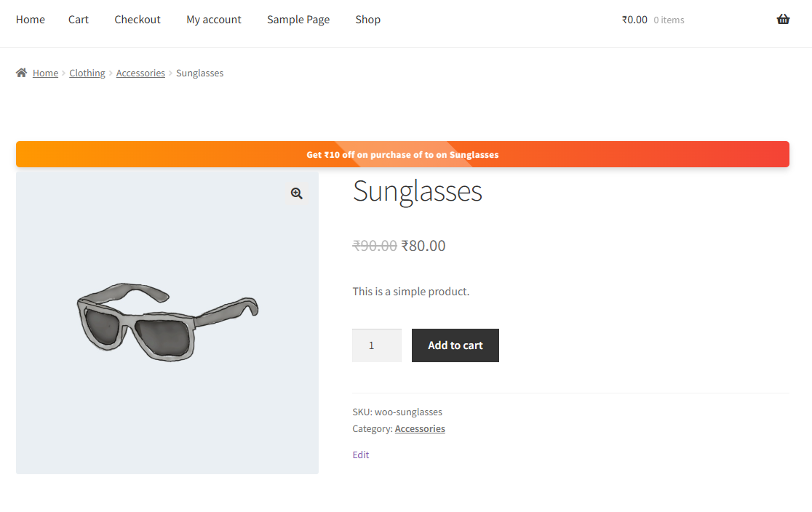Click the home icon in breadcrumb
The width and height of the screenshot is (812, 512).
[x=22, y=73]
